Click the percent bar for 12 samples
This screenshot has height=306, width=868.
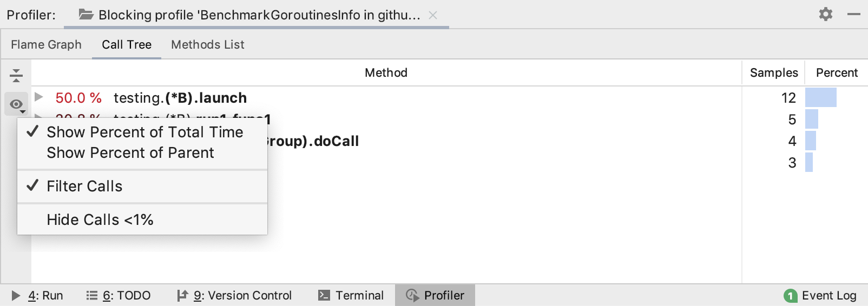[x=820, y=98]
